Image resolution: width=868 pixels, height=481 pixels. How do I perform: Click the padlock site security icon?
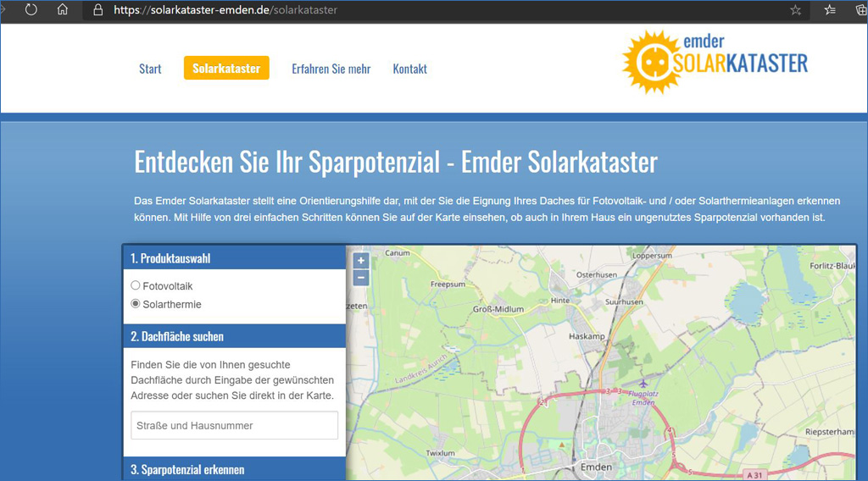(x=97, y=10)
